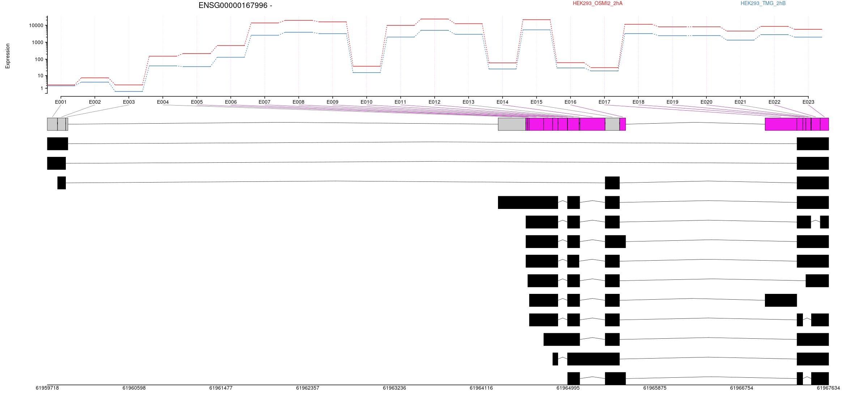Click genomic coordinate 61966754

tap(741, 388)
